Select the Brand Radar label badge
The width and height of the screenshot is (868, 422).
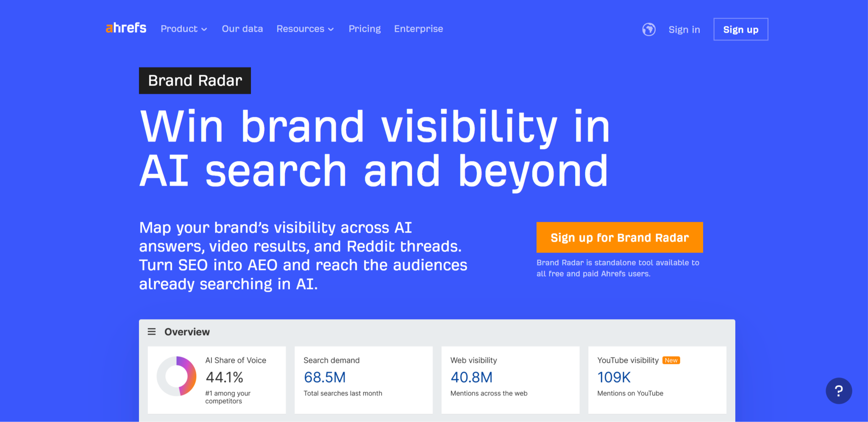pos(195,80)
